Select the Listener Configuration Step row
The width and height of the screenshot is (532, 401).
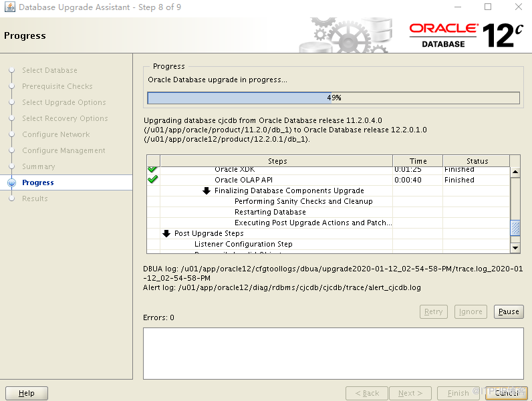click(x=328, y=244)
